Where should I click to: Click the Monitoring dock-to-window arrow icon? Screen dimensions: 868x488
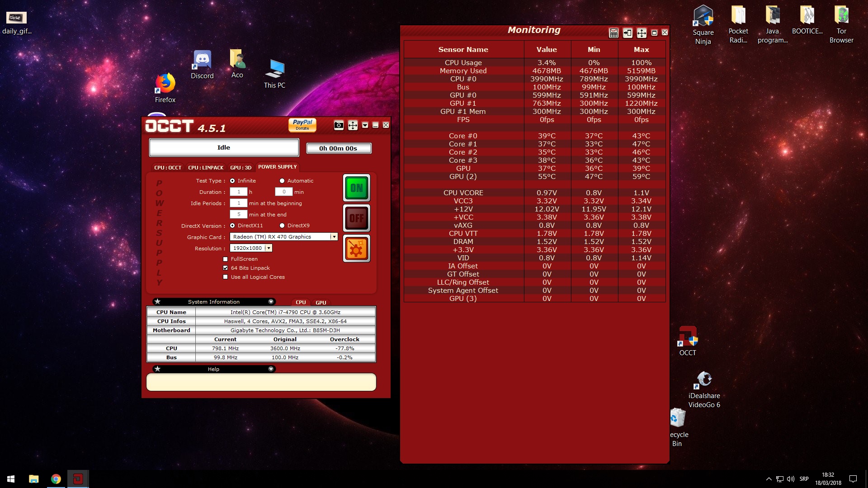point(627,33)
